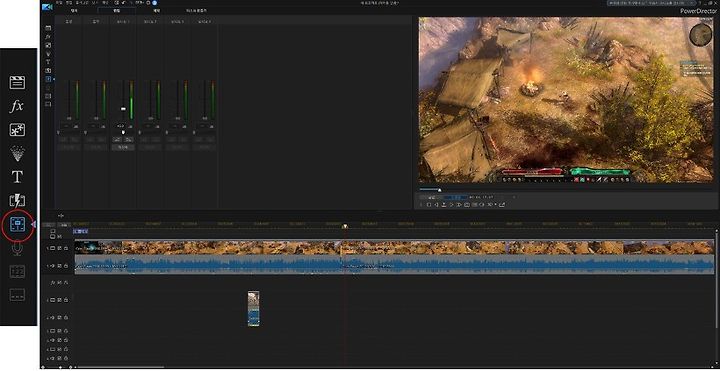Image resolution: width=720 pixels, height=371 pixels.
Task: Toggle the lock on audio track 1
Action: pos(66,266)
